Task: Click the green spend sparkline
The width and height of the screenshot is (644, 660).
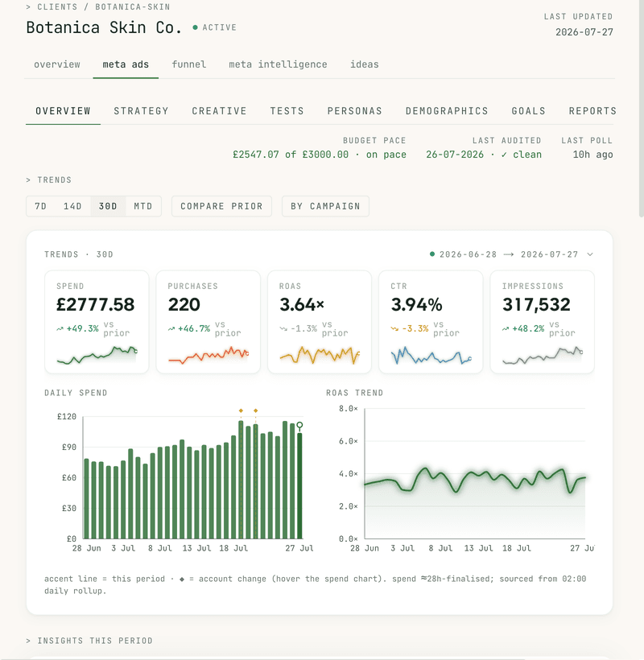Action: click(x=97, y=355)
